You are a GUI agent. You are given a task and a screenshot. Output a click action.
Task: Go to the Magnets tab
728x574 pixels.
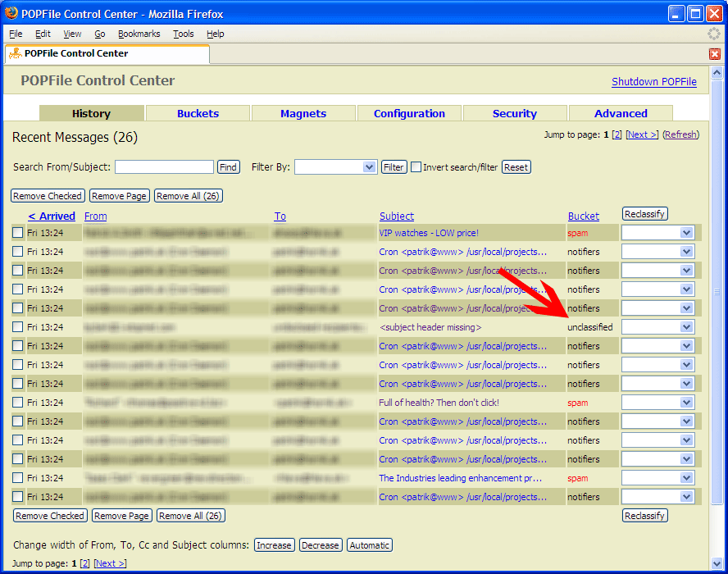[303, 113]
